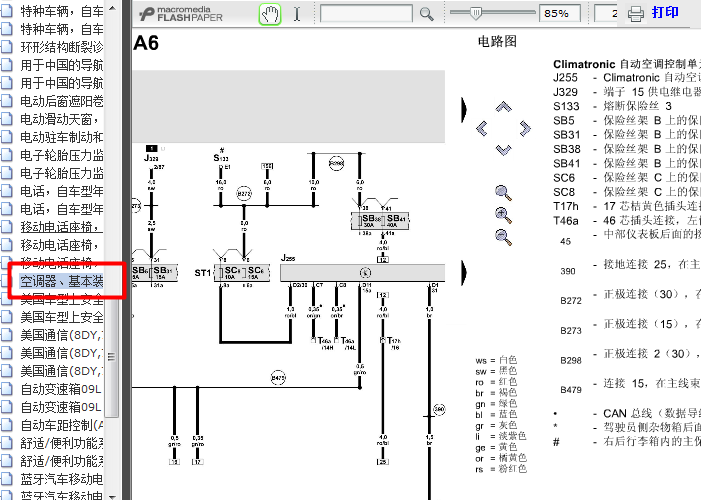The height and width of the screenshot is (500, 701).
Task: Pan diagram right with the right arrow
Action: pos(526,128)
